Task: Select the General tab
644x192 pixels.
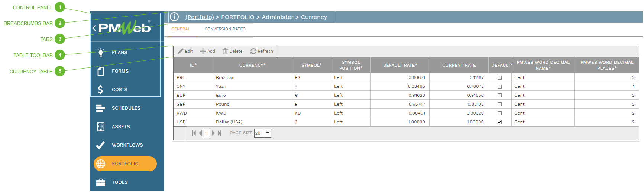Action: point(181,29)
